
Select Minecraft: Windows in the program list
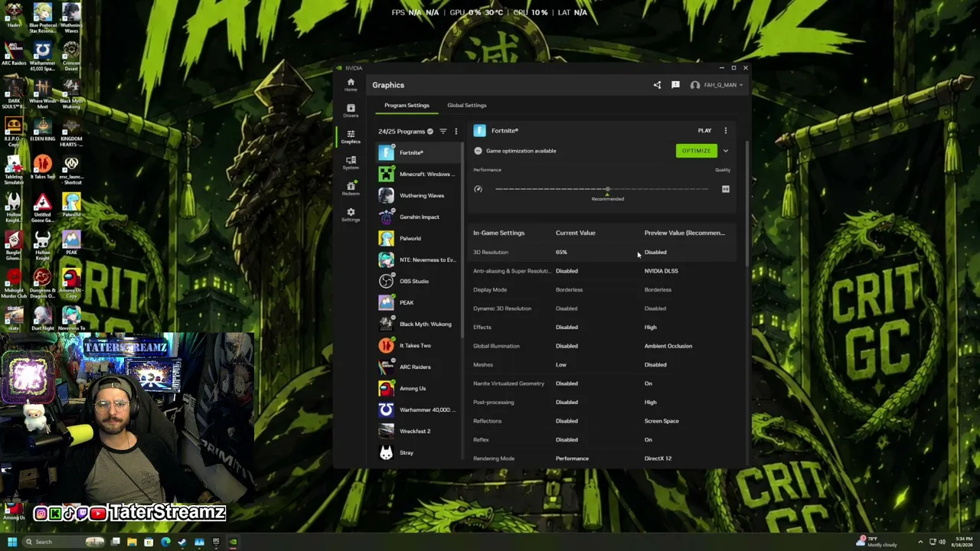pos(419,174)
